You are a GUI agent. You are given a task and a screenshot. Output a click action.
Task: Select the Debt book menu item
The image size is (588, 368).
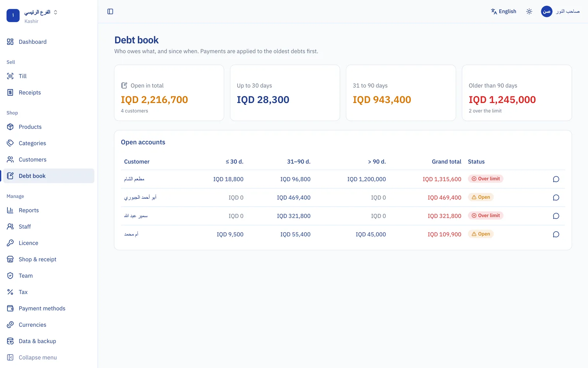(49, 176)
